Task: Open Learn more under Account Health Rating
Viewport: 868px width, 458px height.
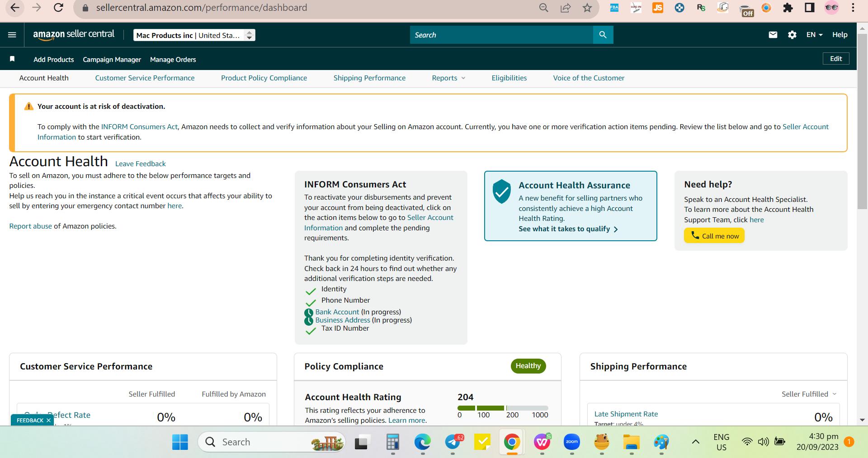Action: [407, 421]
